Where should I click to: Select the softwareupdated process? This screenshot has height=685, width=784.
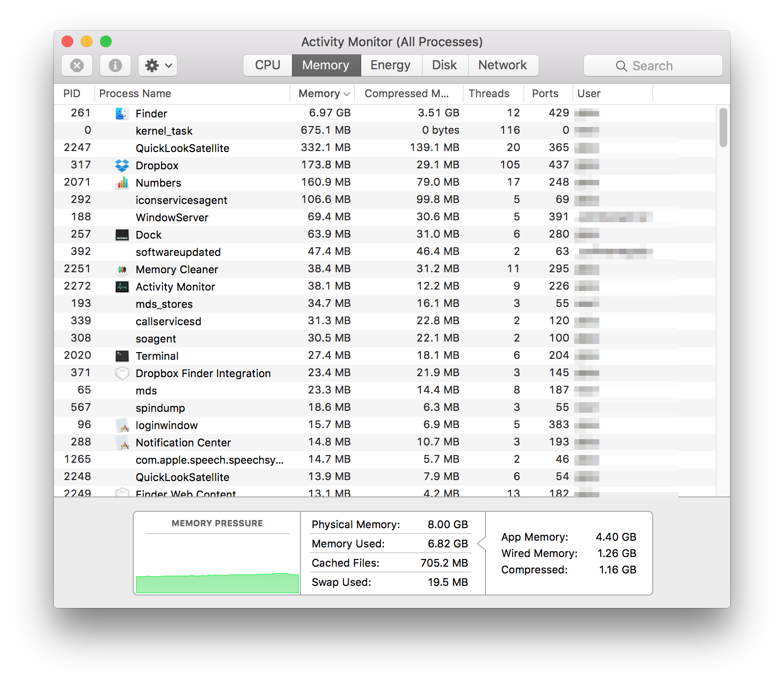pyautogui.click(x=385, y=252)
